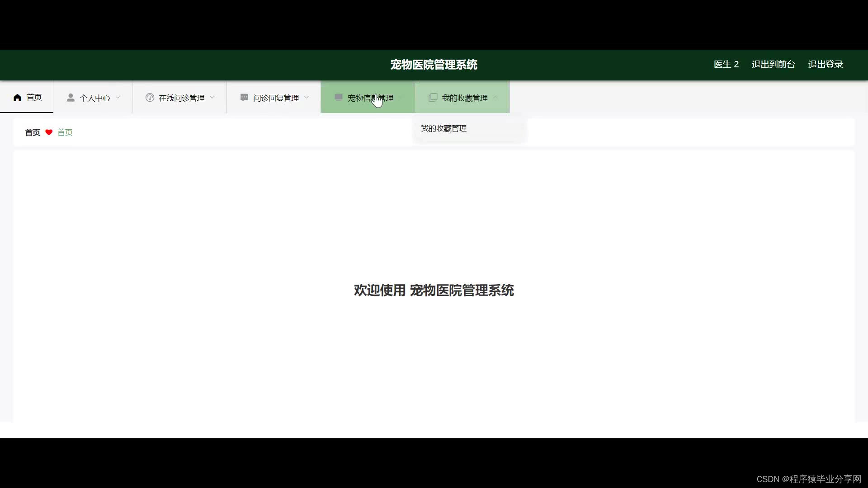Expand the 在线问诊管理 dropdown chevron
The image size is (868, 488).
[x=212, y=97]
